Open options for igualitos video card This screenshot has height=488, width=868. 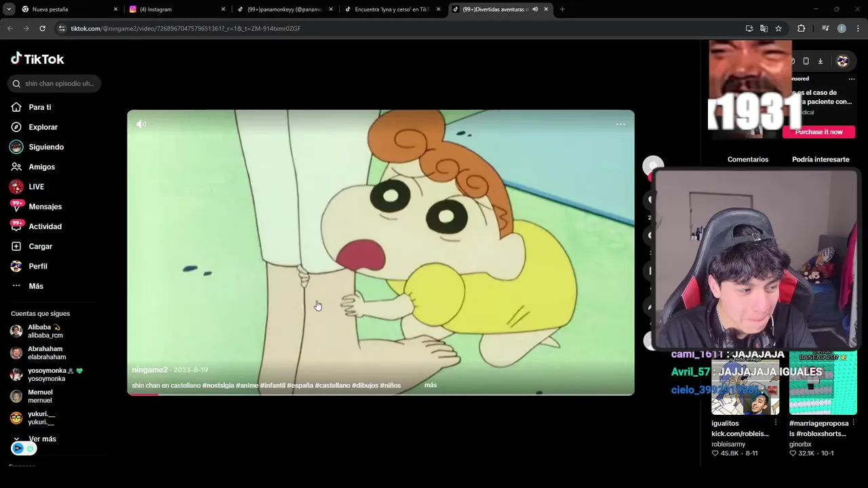tap(776, 423)
